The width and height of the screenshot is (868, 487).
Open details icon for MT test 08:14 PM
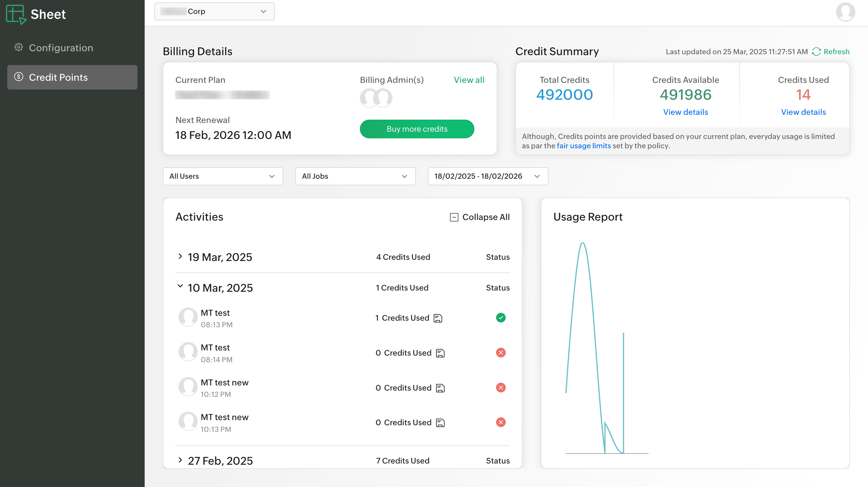point(440,353)
